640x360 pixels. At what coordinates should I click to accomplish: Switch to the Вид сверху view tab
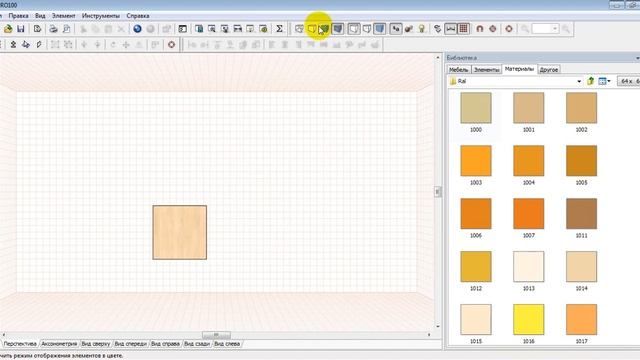(96, 344)
